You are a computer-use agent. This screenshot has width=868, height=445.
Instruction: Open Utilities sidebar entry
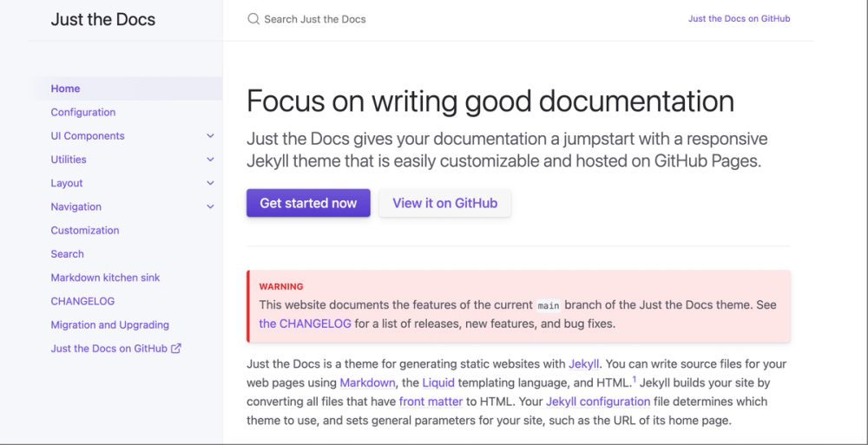(x=69, y=160)
